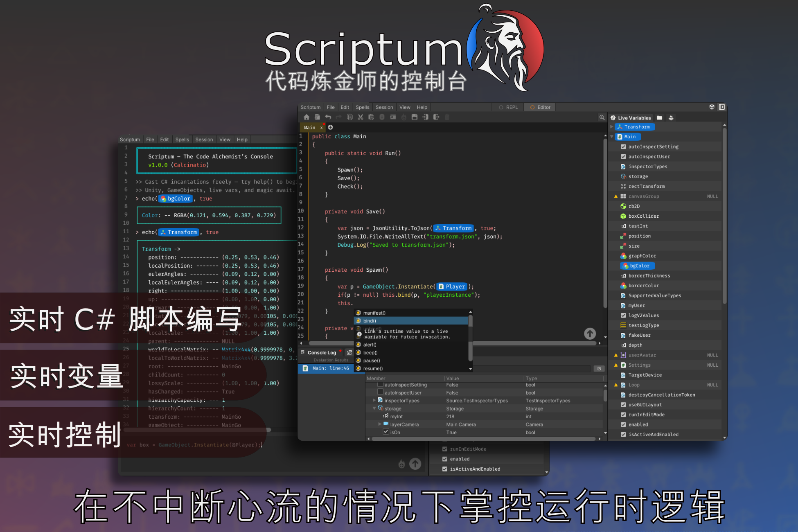Click the rectTransform icon in Live Variables
The height and width of the screenshot is (532, 798).
623,186
